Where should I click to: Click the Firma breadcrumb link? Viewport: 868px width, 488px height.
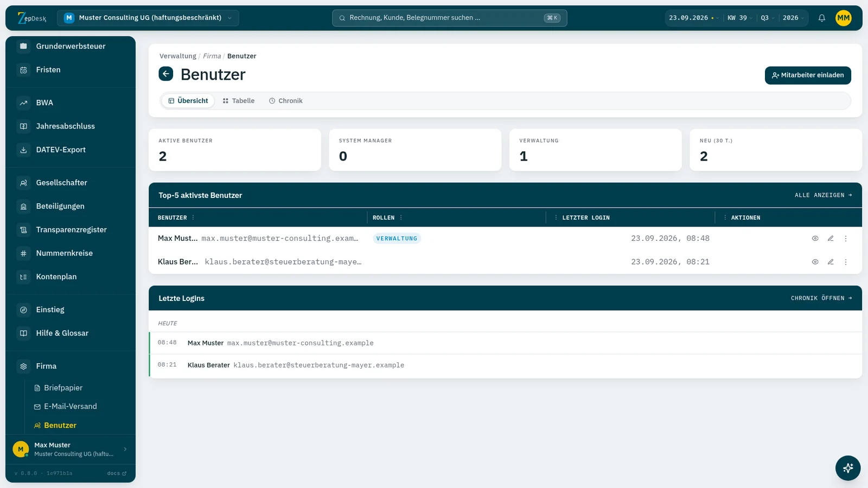point(212,56)
